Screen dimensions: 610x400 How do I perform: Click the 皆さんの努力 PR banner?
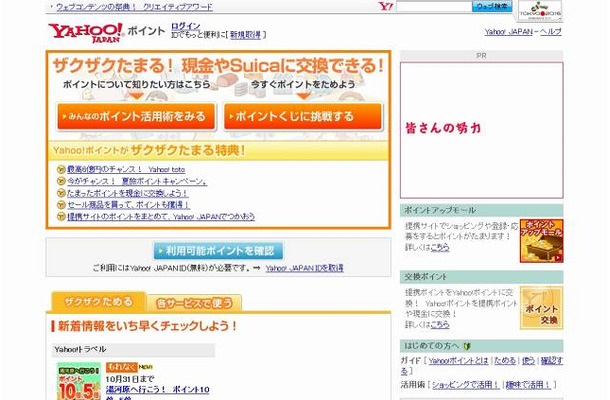(x=481, y=129)
